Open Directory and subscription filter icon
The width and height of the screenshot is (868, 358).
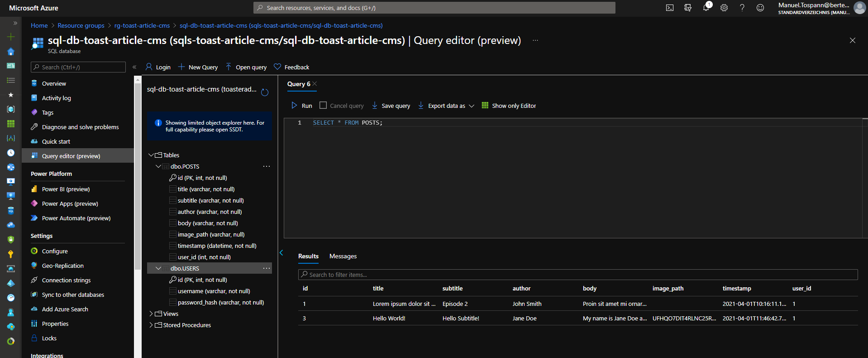(688, 8)
